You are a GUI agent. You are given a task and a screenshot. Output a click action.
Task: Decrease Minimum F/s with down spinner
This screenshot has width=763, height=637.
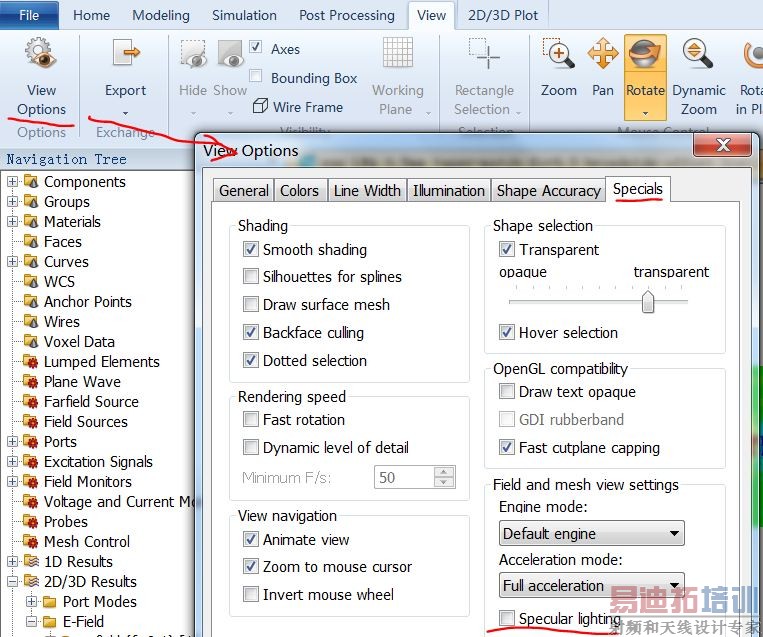(444, 482)
